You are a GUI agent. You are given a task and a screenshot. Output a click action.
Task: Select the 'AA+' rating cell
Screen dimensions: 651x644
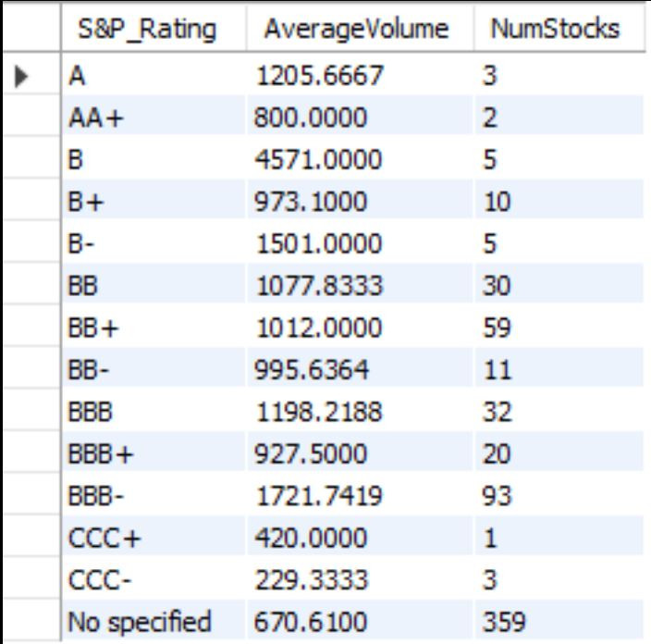(154, 118)
